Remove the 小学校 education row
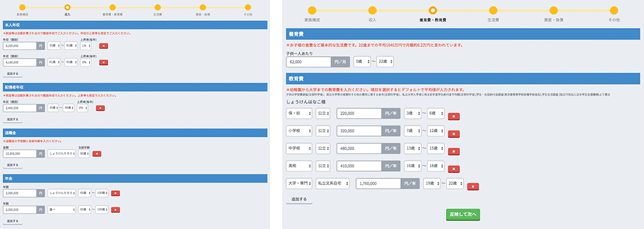This screenshot has width=644, height=229. tap(454, 134)
